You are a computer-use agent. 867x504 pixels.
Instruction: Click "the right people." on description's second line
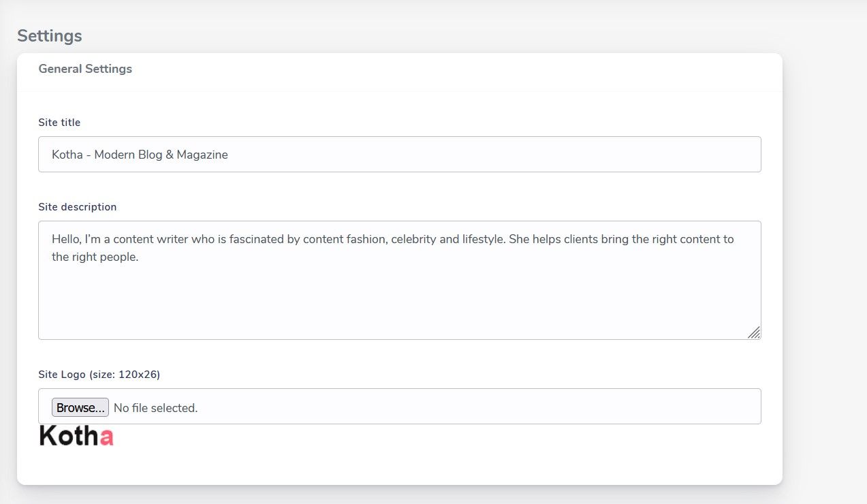pyautogui.click(x=95, y=257)
